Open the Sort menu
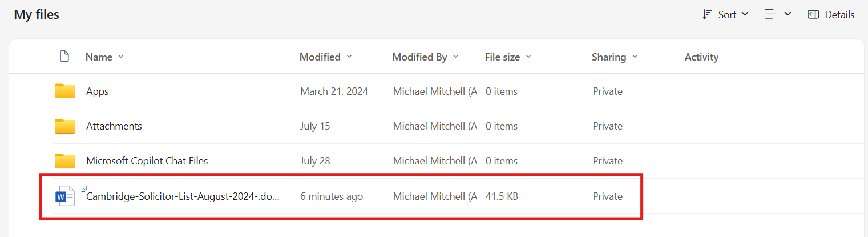868x237 pixels. click(727, 15)
